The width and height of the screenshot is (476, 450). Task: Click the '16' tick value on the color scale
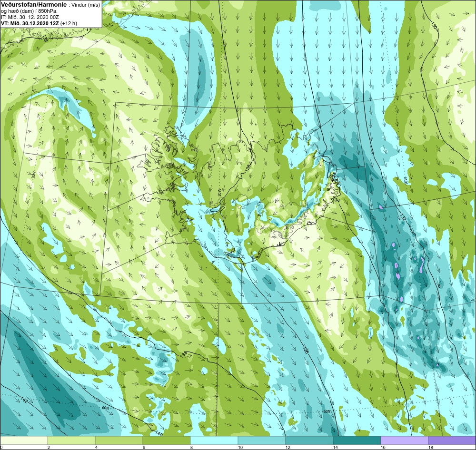tap(383, 447)
